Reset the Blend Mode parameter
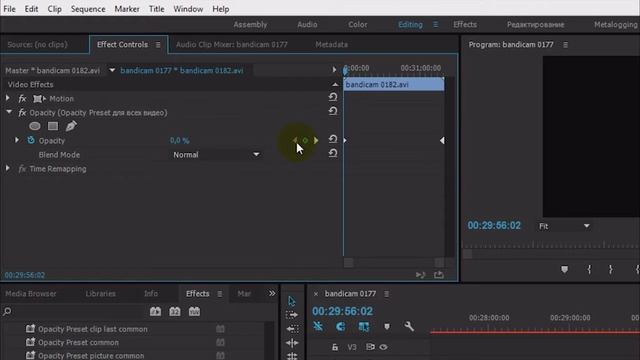The image size is (640, 360). pos(333,153)
